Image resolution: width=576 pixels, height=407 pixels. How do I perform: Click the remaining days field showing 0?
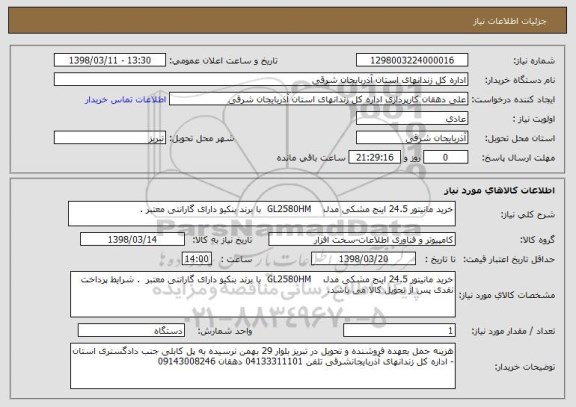coord(446,157)
